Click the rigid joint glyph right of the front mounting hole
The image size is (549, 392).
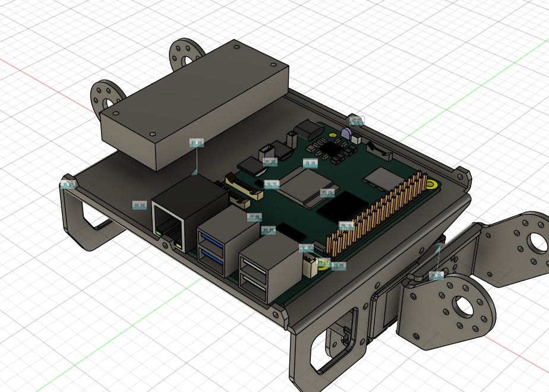point(339,266)
